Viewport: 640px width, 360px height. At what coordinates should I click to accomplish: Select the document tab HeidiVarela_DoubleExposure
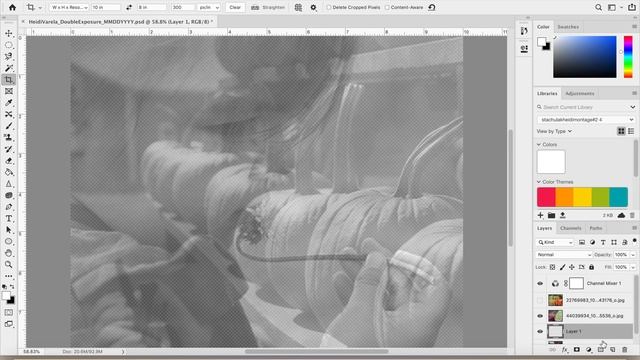(x=121, y=22)
